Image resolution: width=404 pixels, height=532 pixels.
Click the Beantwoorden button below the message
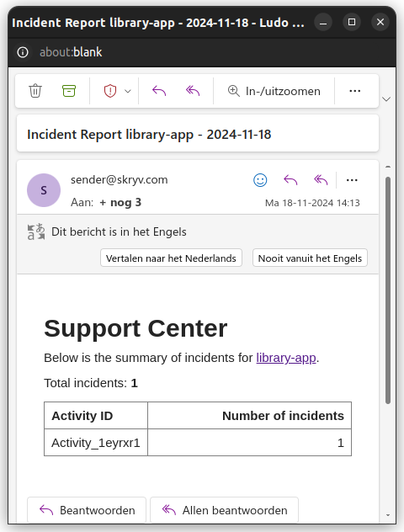click(87, 510)
